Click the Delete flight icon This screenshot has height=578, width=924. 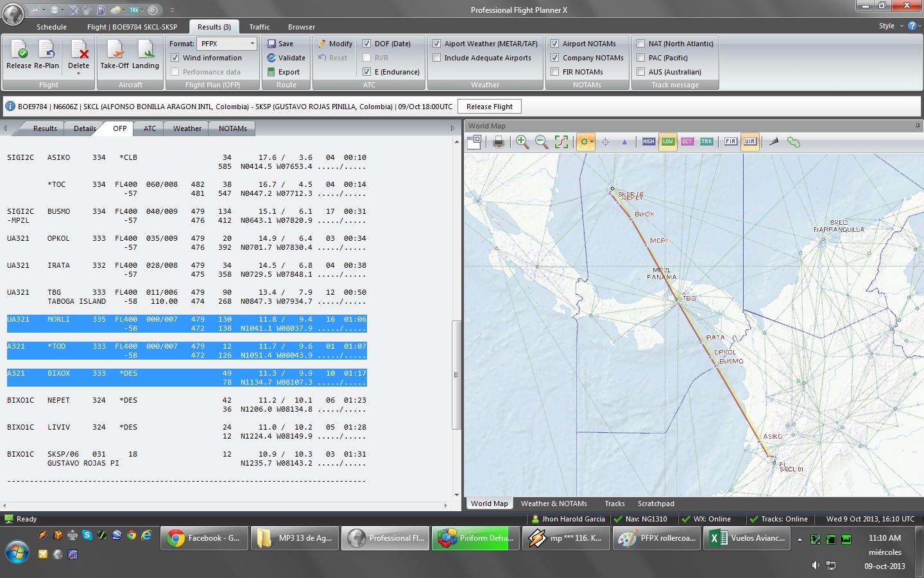pyautogui.click(x=79, y=49)
